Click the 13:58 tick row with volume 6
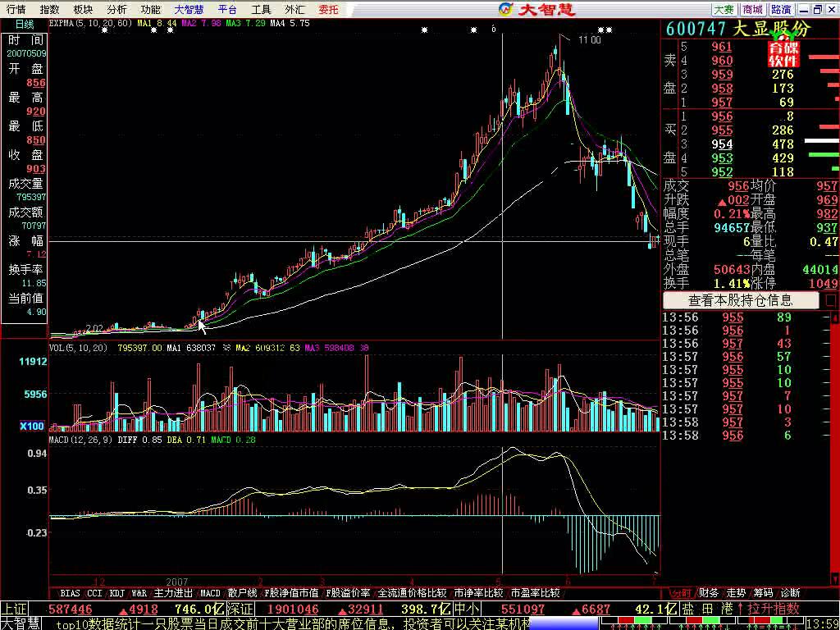This screenshot has width=840, height=630. [747, 436]
